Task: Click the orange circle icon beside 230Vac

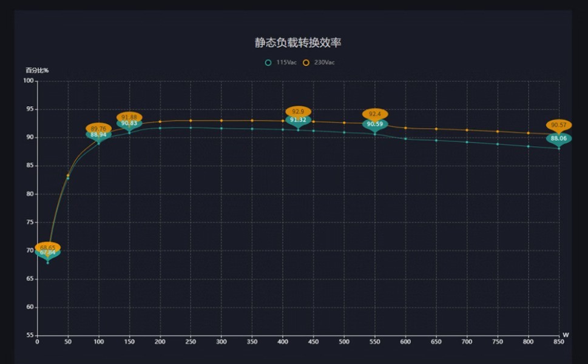Action: (306, 61)
